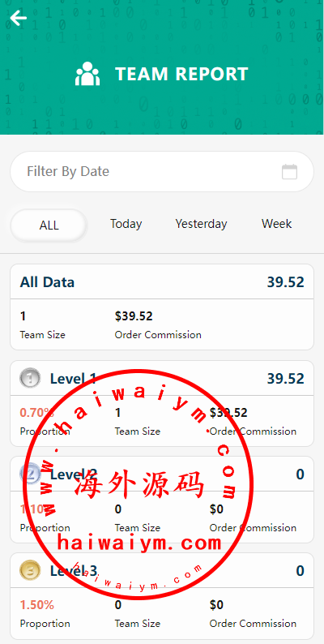
Task: Focus the Filter By Date field
Action: coord(162,172)
